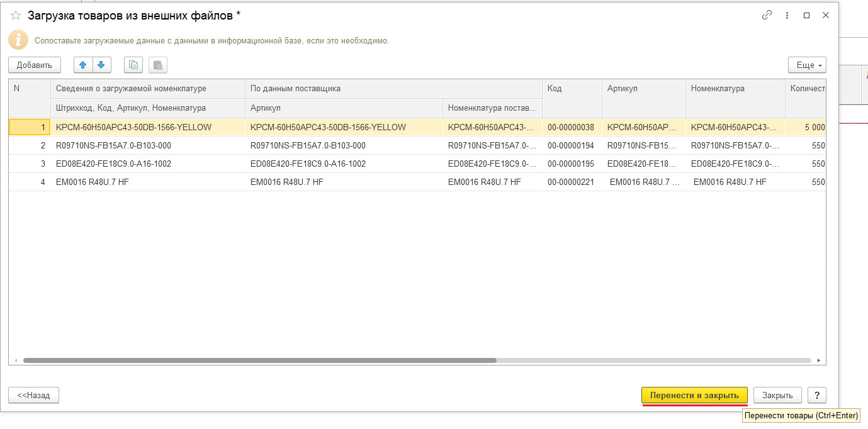Click the horizontal scrollbar thumb

tap(259, 360)
